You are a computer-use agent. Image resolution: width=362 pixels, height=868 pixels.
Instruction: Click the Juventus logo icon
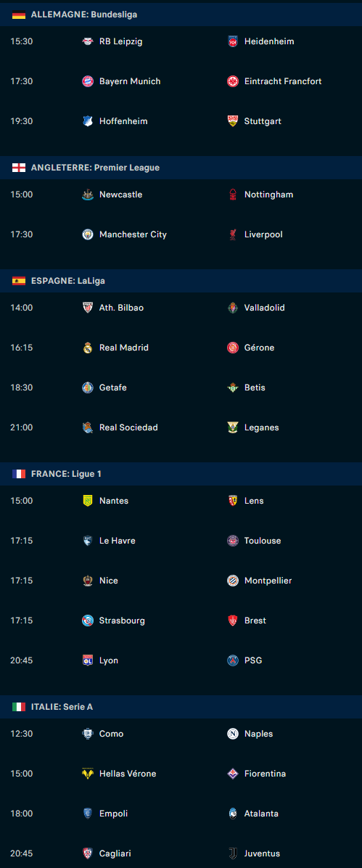(232, 853)
